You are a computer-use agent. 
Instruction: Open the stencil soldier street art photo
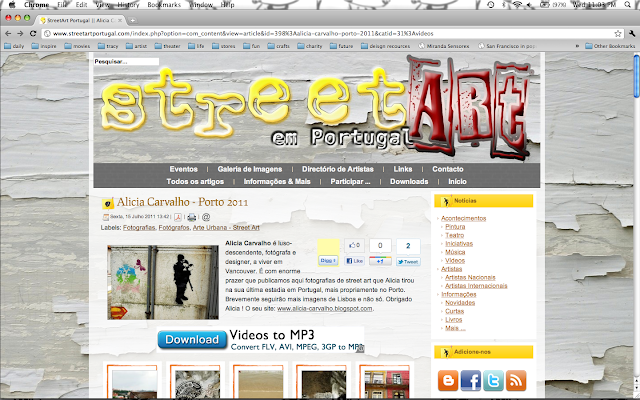point(163,282)
